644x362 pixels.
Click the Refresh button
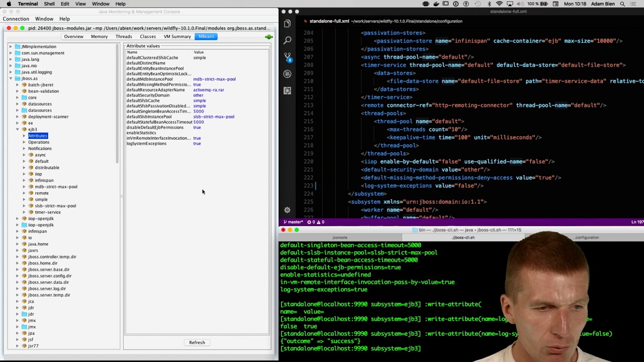click(x=197, y=342)
